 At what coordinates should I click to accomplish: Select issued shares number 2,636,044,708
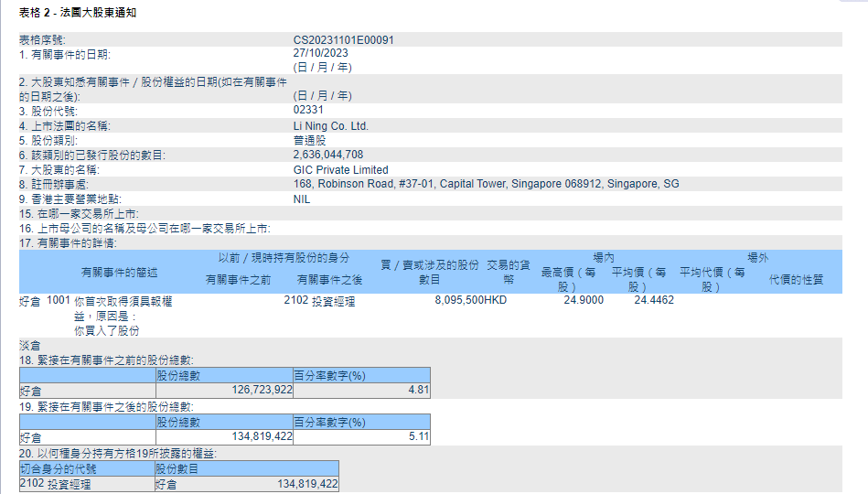coord(328,156)
